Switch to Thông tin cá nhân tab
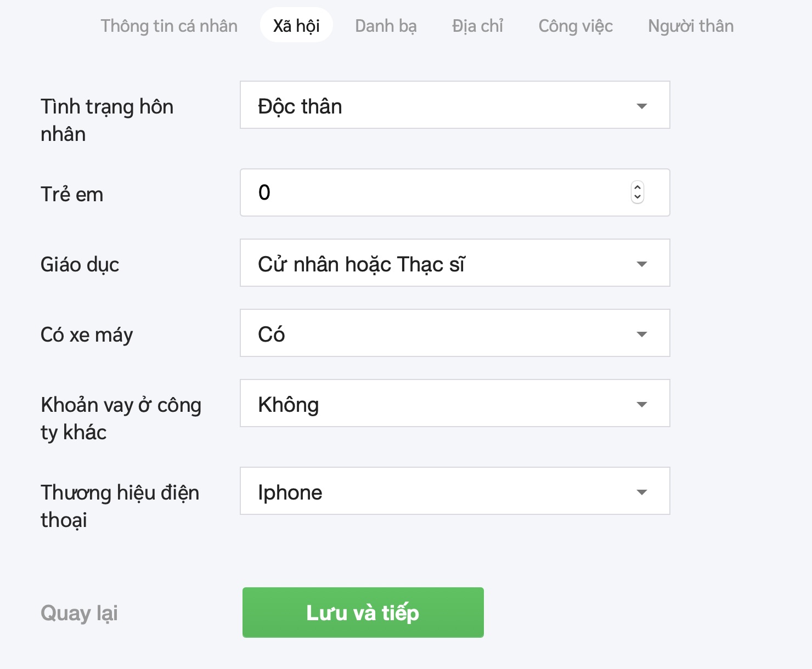 click(169, 26)
